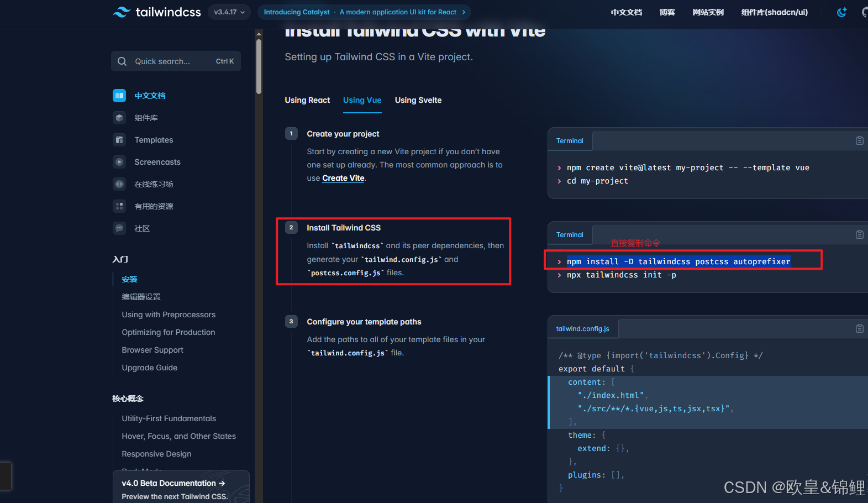Select 安装 in the 入门 section
This screenshot has width=868, height=503.
pos(129,279)
